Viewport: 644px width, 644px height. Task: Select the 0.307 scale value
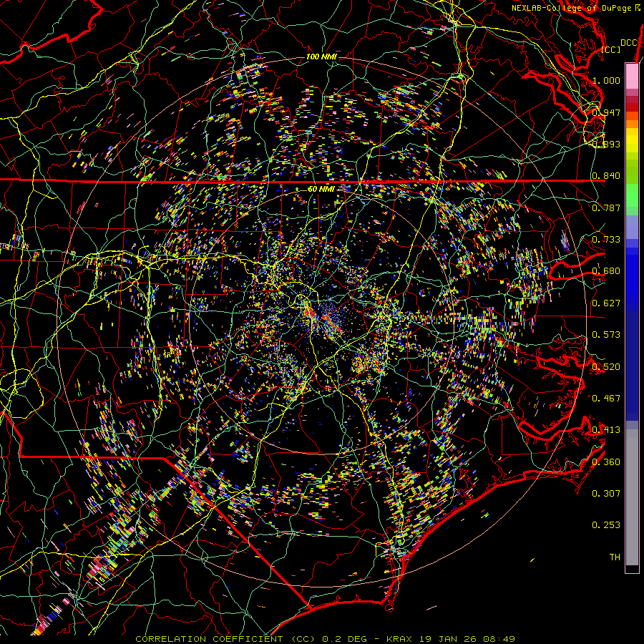coord(606,493)
